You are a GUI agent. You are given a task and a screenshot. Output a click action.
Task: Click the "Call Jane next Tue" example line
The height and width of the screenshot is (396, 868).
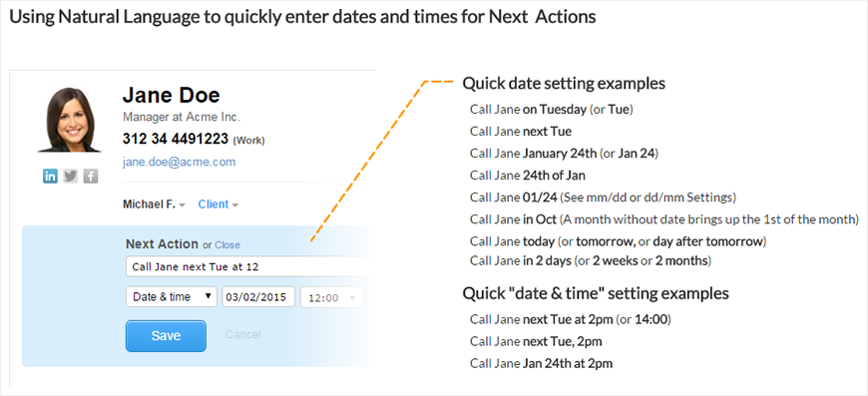(521, 132)
